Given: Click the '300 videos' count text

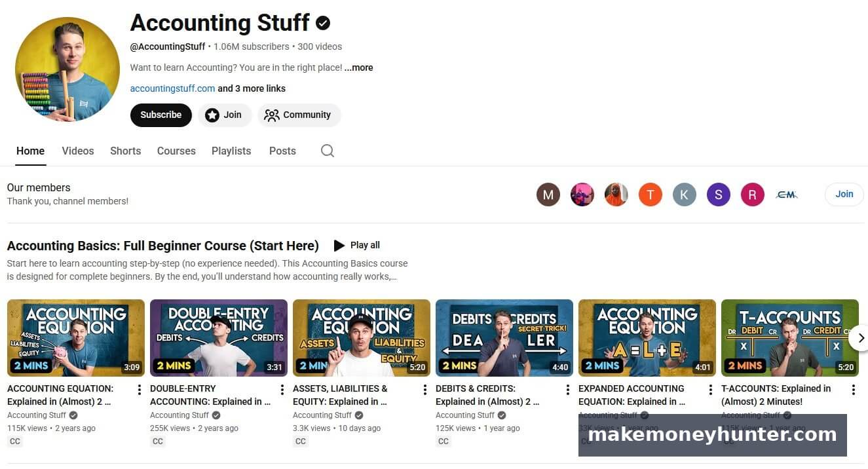Looking at the screenshot, I should coord(320,47).
